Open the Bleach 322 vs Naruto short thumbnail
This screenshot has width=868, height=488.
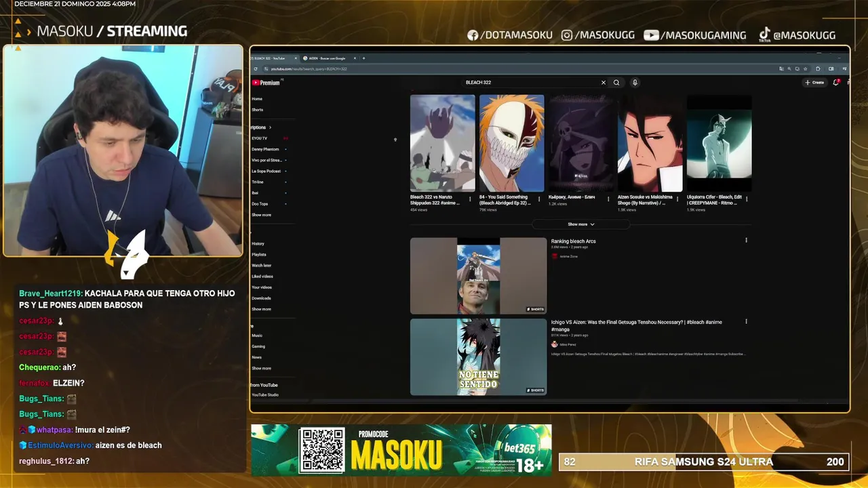coord(443,143)
